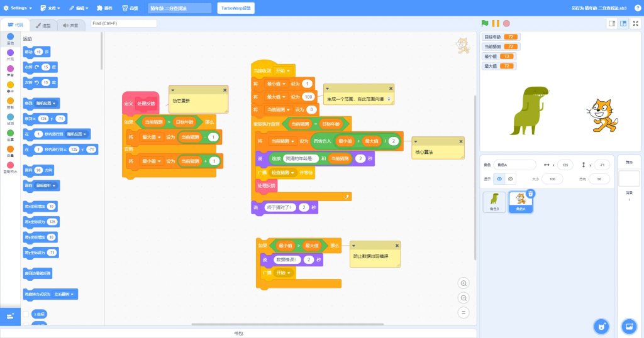Zoom in the code workspace

tap(464, 283)
